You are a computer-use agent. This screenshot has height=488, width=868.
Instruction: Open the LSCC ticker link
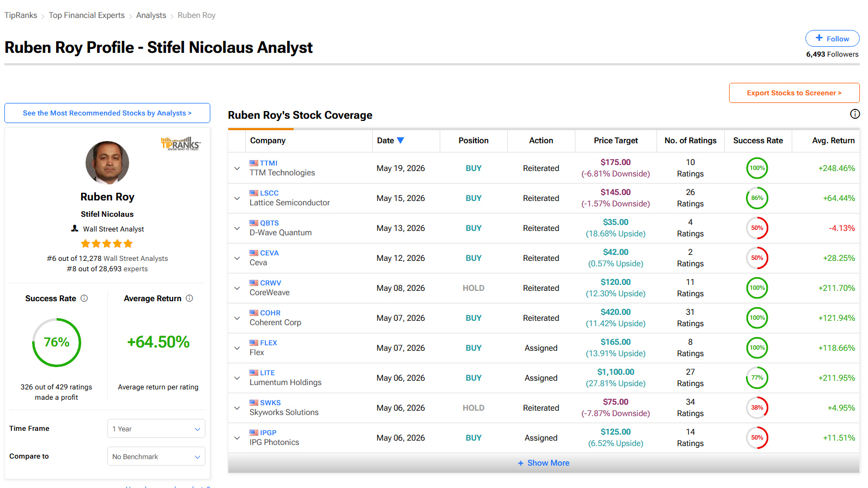coord(269,193)
